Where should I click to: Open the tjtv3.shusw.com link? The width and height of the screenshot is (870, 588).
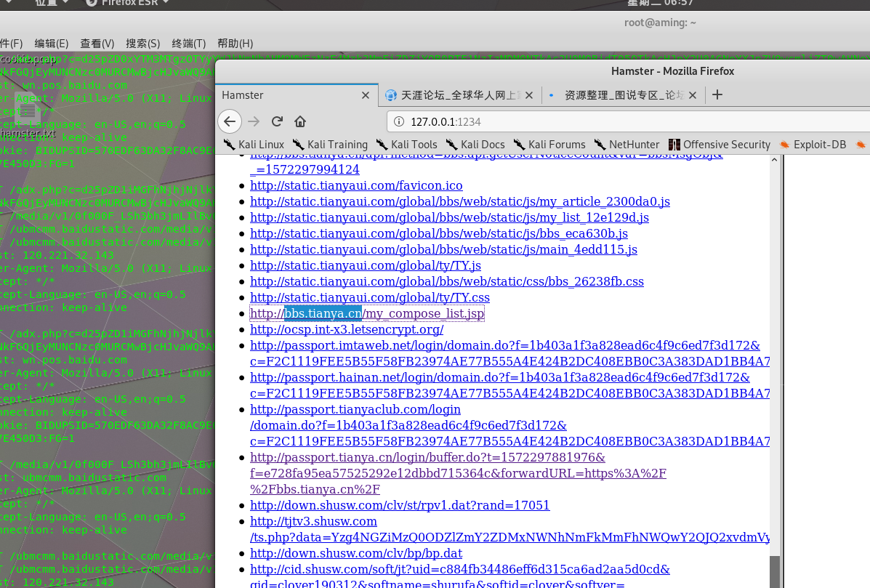[509, 529]
